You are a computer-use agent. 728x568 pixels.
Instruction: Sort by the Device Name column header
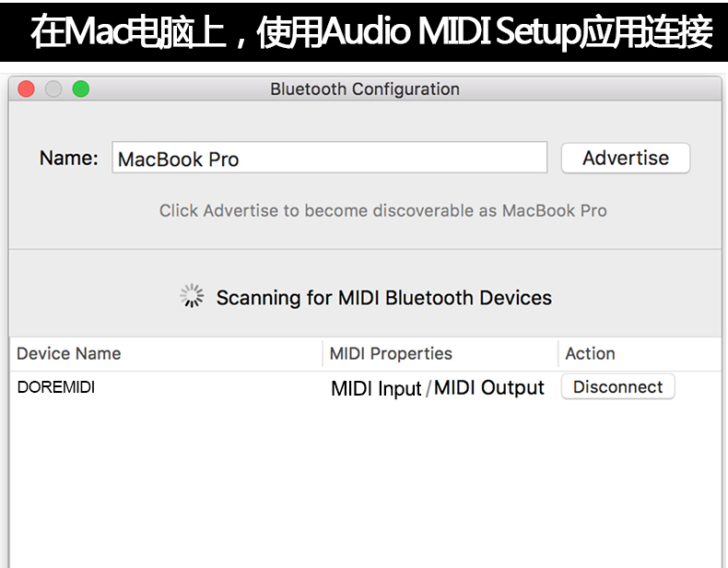coord(69,354)
